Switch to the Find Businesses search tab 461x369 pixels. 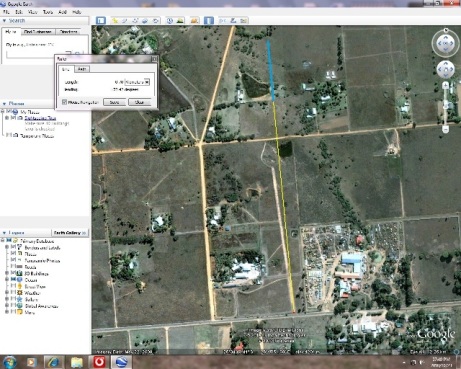coord(38,32)
